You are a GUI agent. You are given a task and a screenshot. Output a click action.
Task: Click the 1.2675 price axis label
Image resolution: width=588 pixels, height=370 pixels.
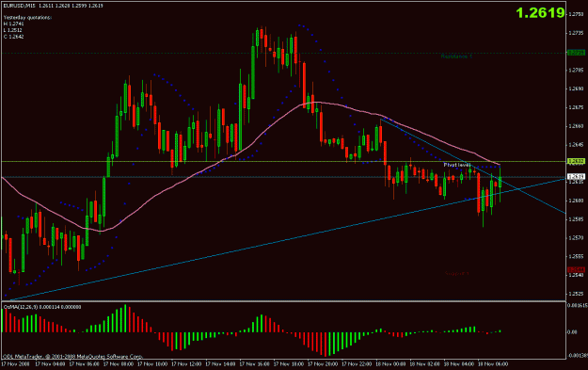coord(577,107)
